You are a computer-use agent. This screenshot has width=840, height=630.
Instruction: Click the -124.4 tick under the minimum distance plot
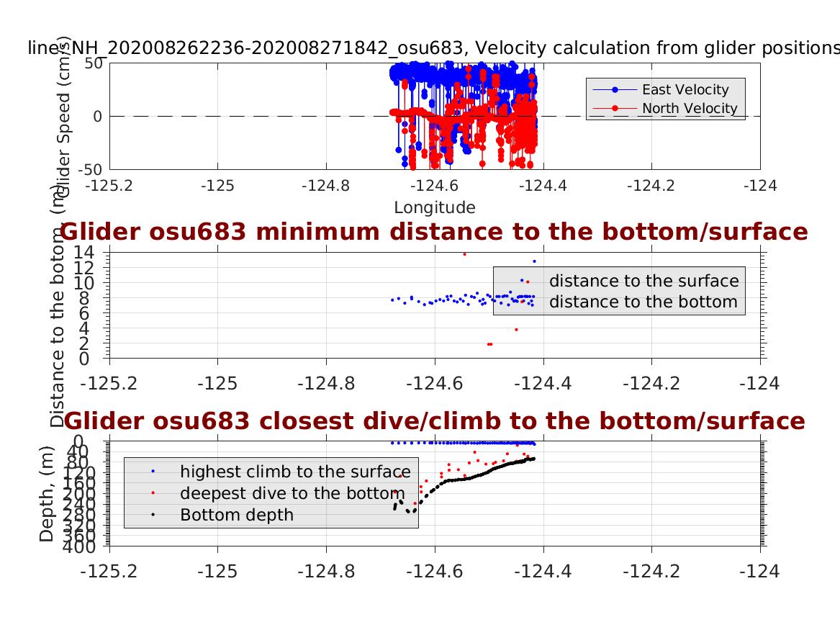tap(543, 384)
